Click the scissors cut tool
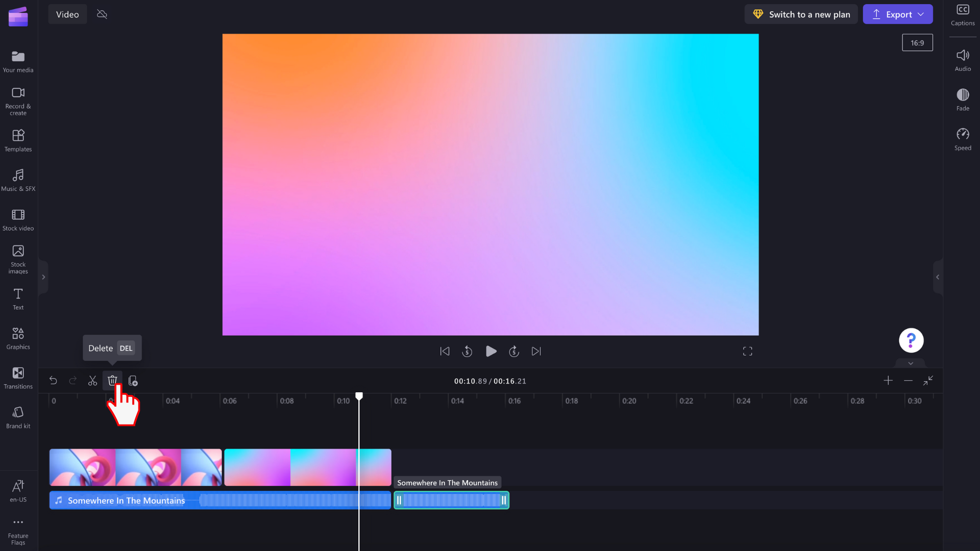Image resolution: width=980 pixels, height=551 pixels. pyautogui.click(x=92, y=381)
